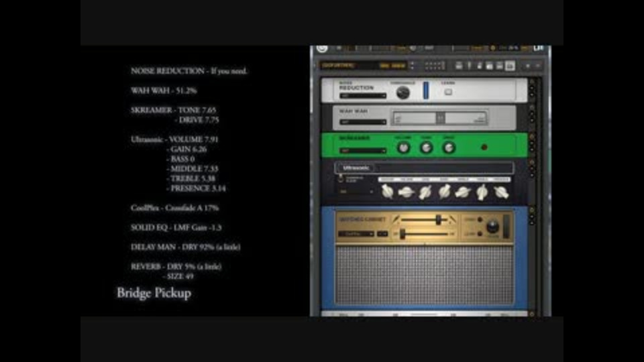Toggle Wah Wah module power button
Screen dimensions: 644x362
[x=532, y=109]
